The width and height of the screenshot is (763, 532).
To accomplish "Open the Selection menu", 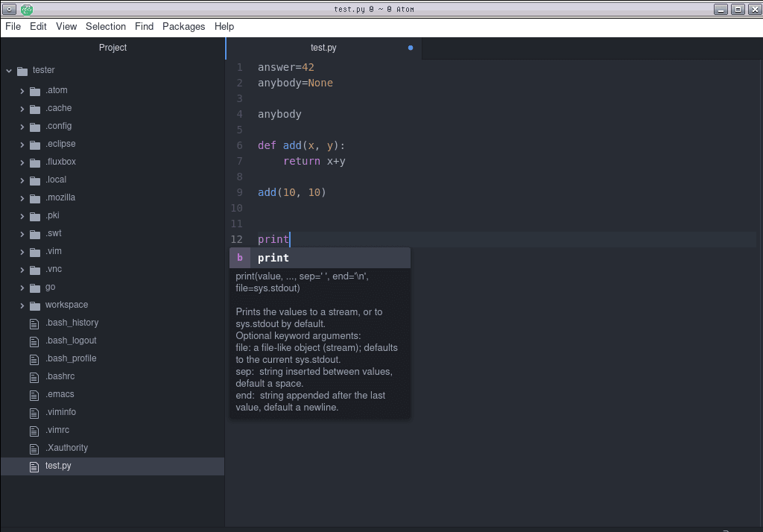I will tap(106, 26).
